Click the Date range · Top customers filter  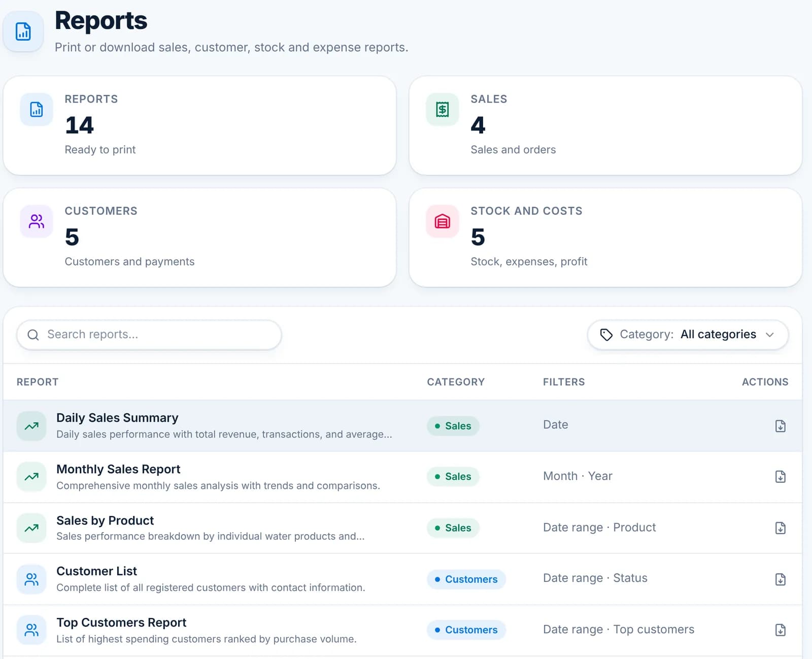point(619,630)
